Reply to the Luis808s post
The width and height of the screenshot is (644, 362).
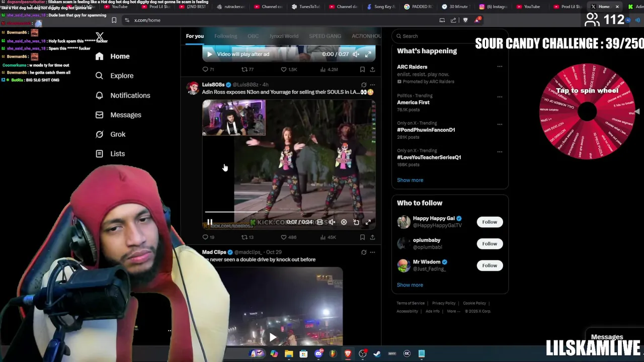coord(208,237)
